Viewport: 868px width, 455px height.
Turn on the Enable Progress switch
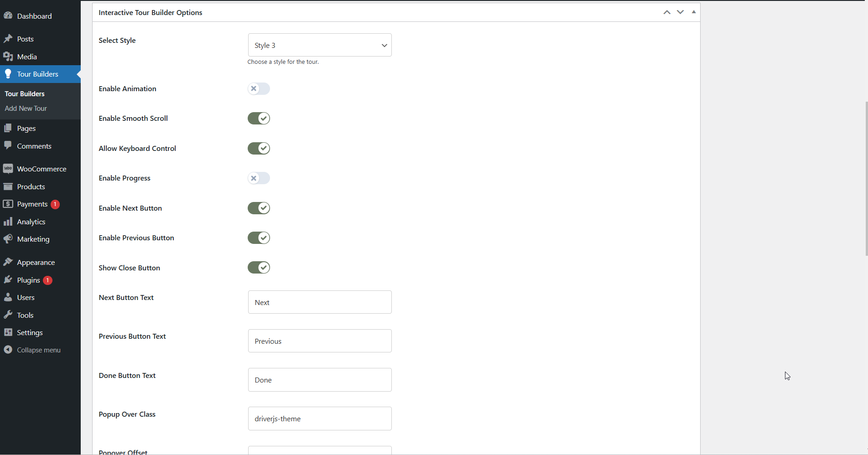coord(258,178)
